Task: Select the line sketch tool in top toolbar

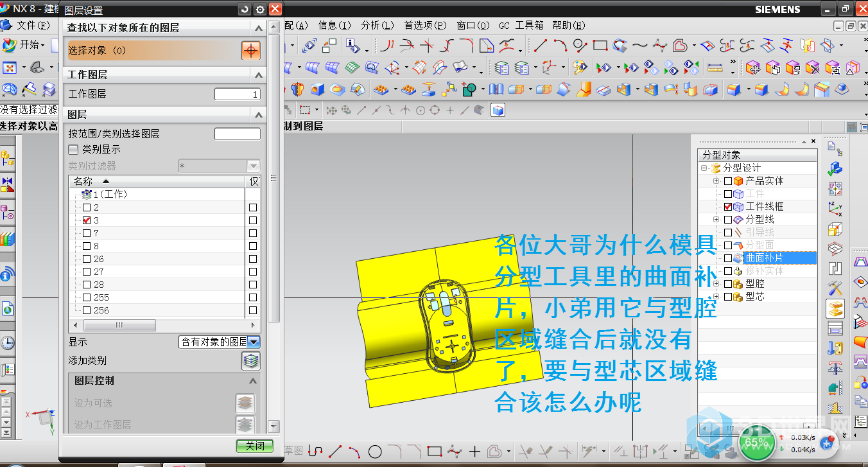Action: 541,46
